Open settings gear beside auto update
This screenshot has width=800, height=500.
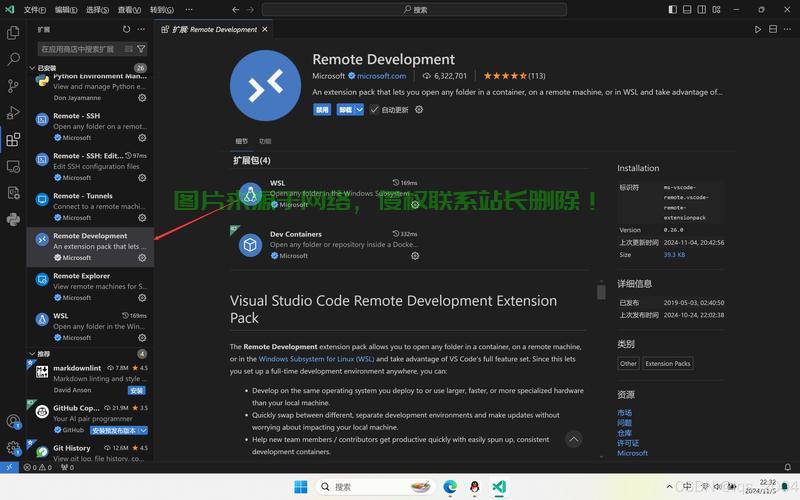point(419,110)
